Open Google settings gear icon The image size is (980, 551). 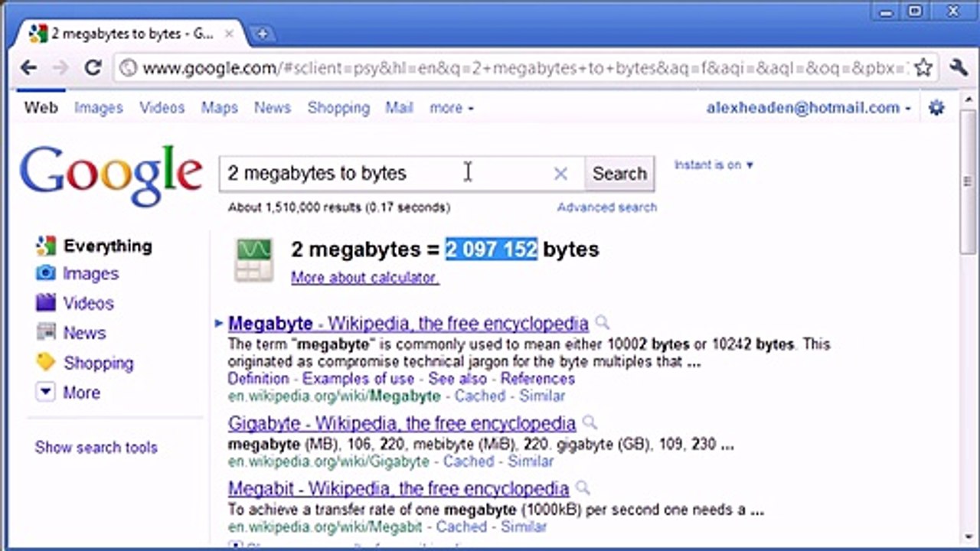click(x=936, y=108)
